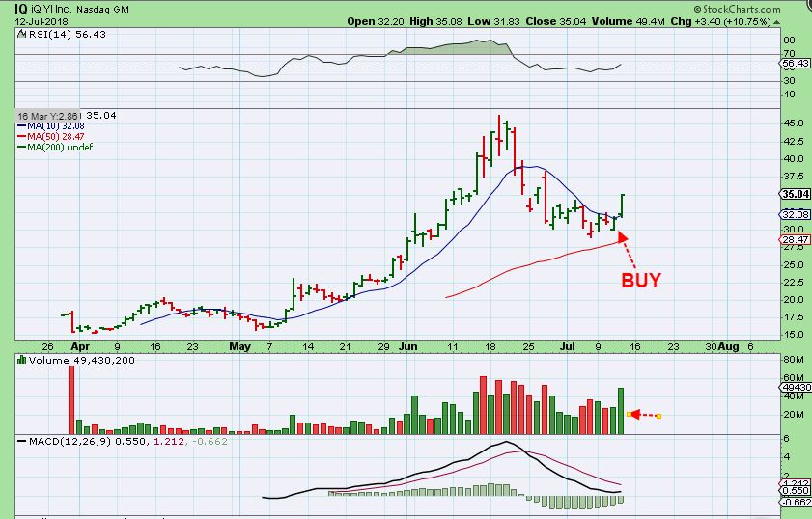This screenshot has width=812, height=519.
Task: Click the latest green price bar near 35
Action: [622, 205]
